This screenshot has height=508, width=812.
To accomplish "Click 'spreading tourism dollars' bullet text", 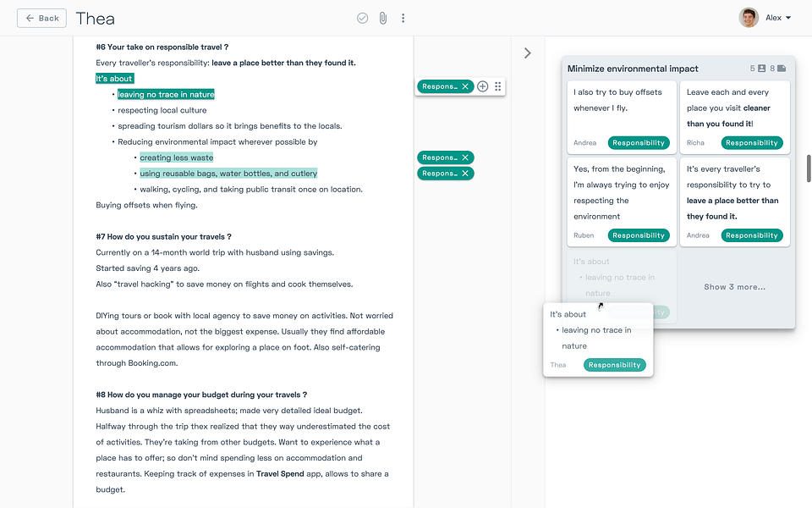I will [230, 126].
